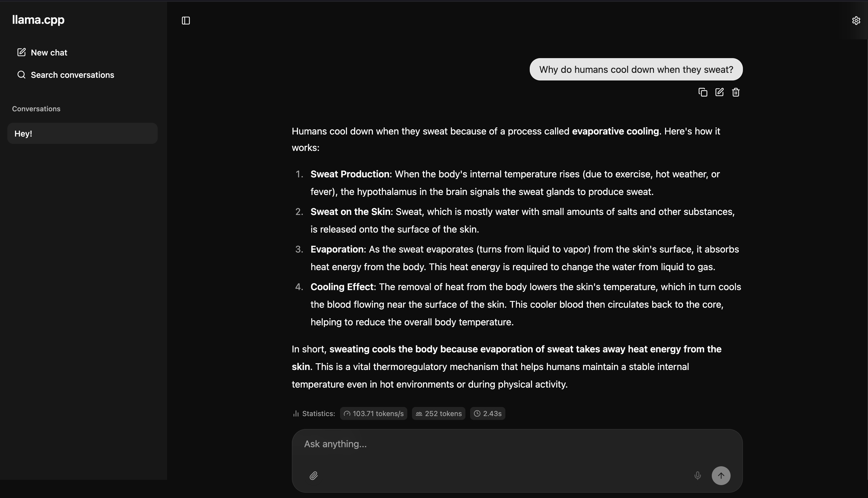Click the 2.43s timing chip
The image size is (868, 498).
pos(487,413)
